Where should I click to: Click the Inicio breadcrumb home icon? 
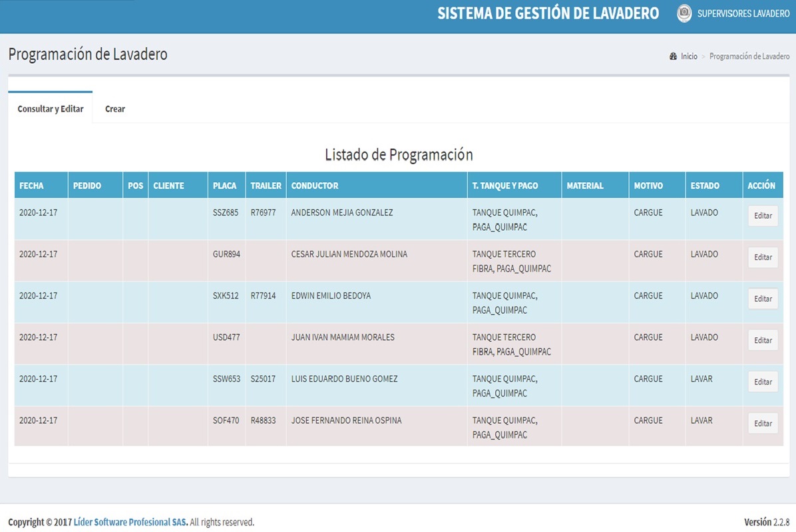[x=673, y=57]
